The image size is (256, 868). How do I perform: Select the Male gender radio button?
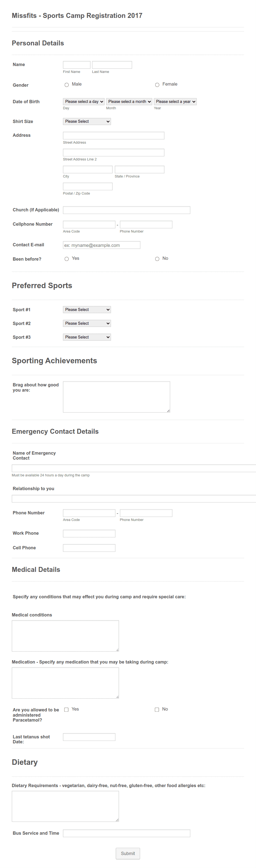67,85
